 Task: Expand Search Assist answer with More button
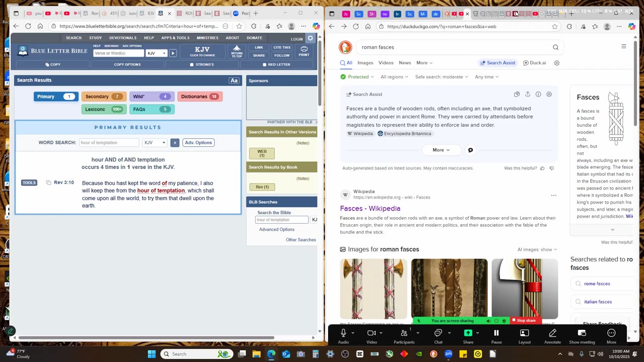click(441, 150)
